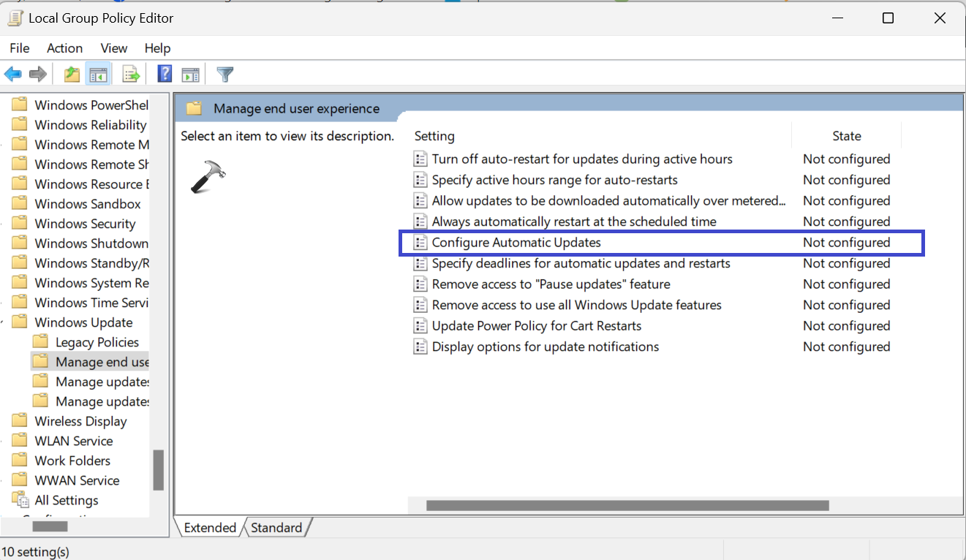Select the Windows Time Service tree folder
The image size is (966, 560).
pos(91,303)
